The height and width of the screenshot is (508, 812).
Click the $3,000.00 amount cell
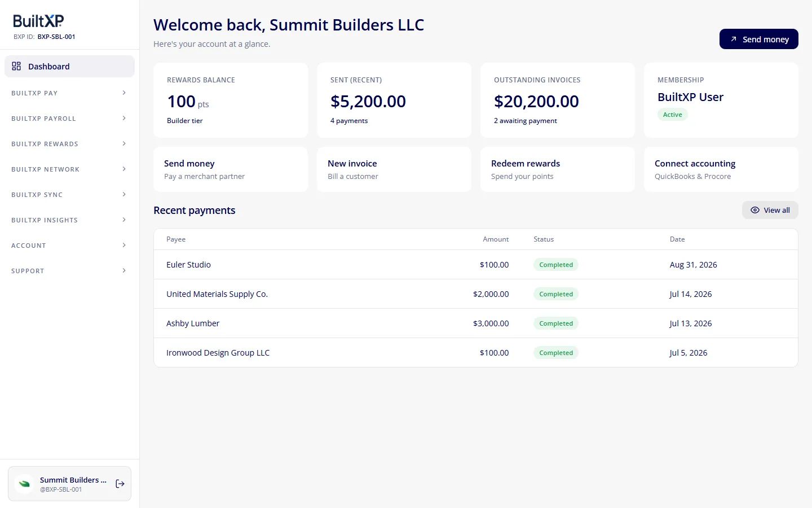491,323
